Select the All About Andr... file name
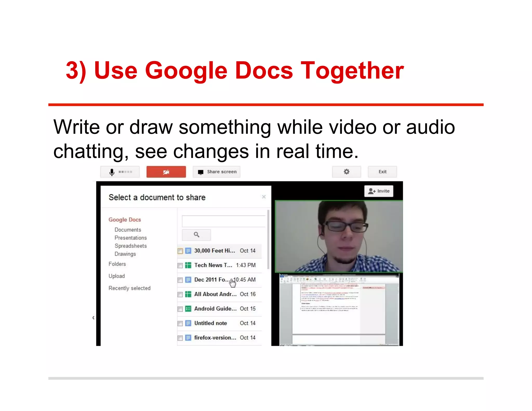Viewport: 532px width, 411px height. tap(215, 294)
